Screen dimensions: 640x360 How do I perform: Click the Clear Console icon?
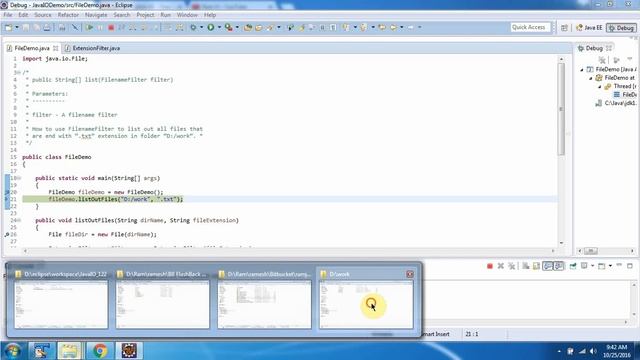[x=526, y=266]
